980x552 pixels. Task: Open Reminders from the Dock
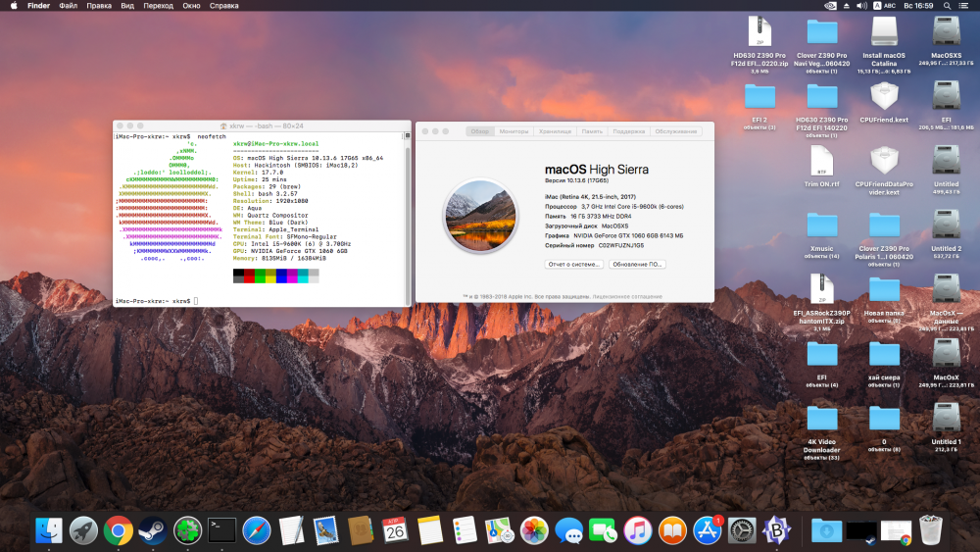465,530
